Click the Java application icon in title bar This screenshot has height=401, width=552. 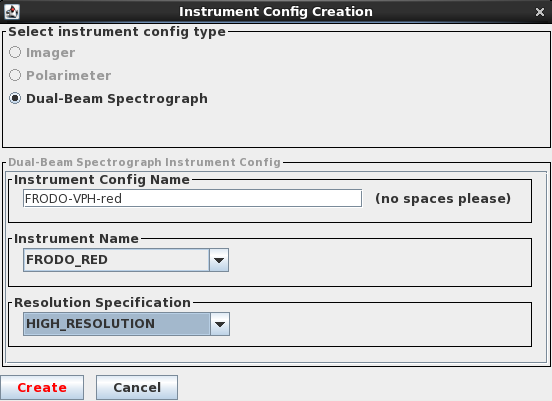12,12
